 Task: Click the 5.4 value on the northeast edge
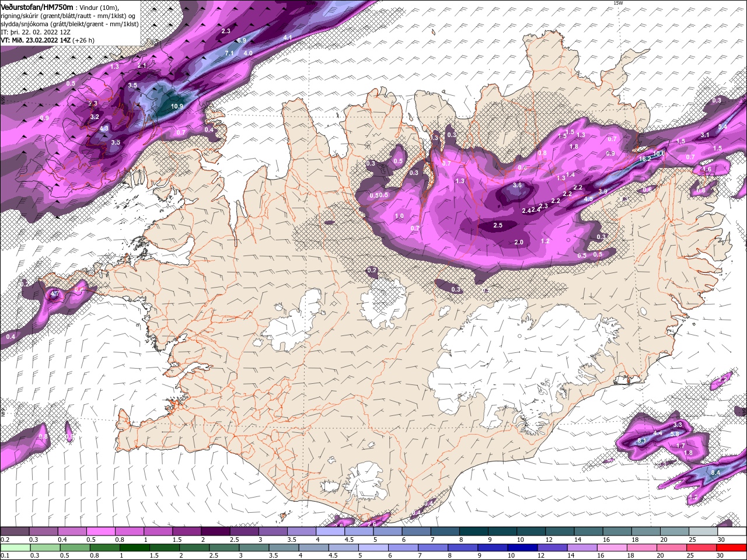pyautogui.click(x=722, y=127)
